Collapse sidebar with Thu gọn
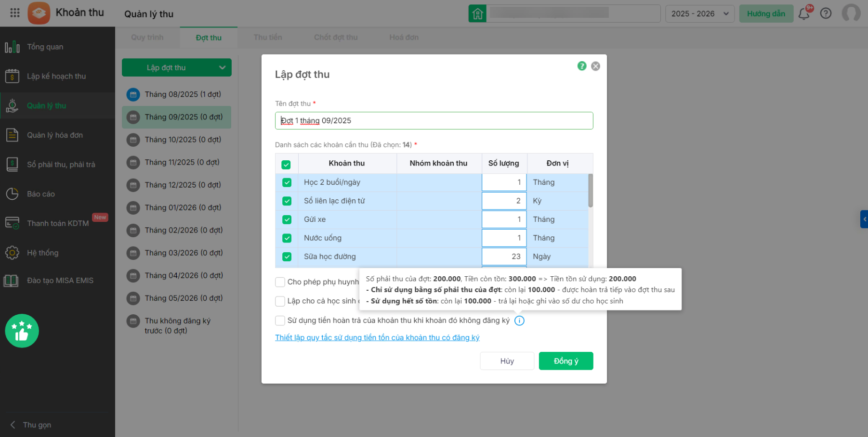 tap(31, 425)
